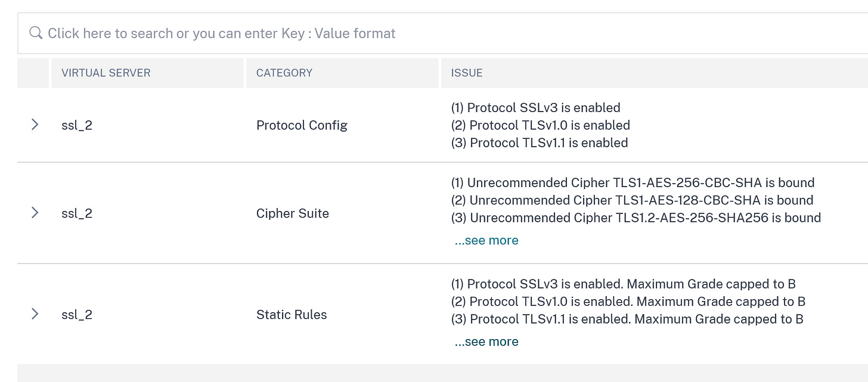
Task: Click the Static Rules category cell
Action: click(292, 315)
